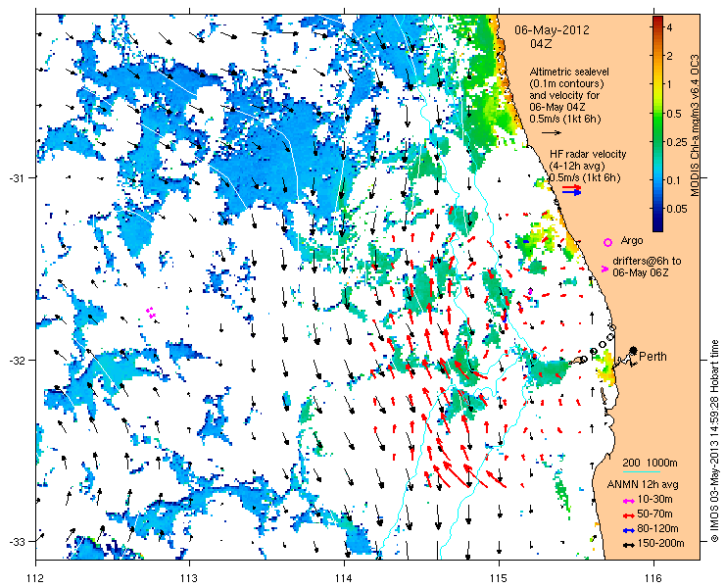725x588 pixels.
Task: Click the -32 latitude axis label
Action: tap(18, 360)
